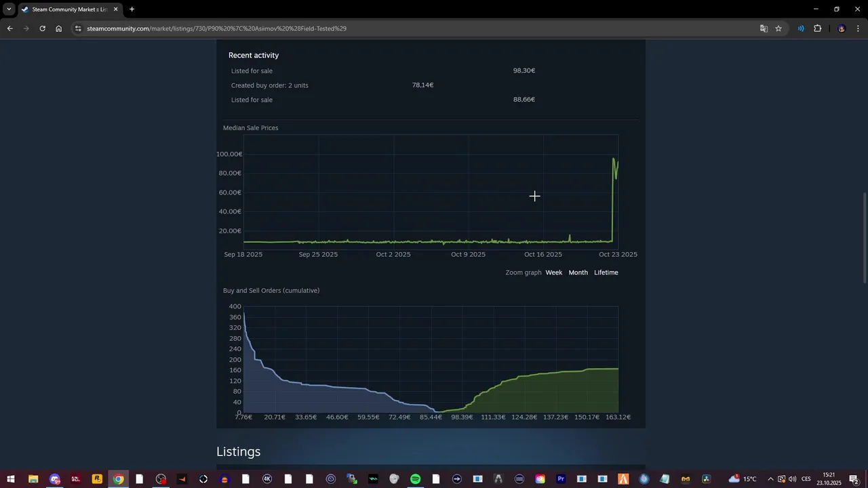The height and width of the screenshot is (488, 868).
Task: Open 4K Downloader from the taskbar
Action: (267, 479)
